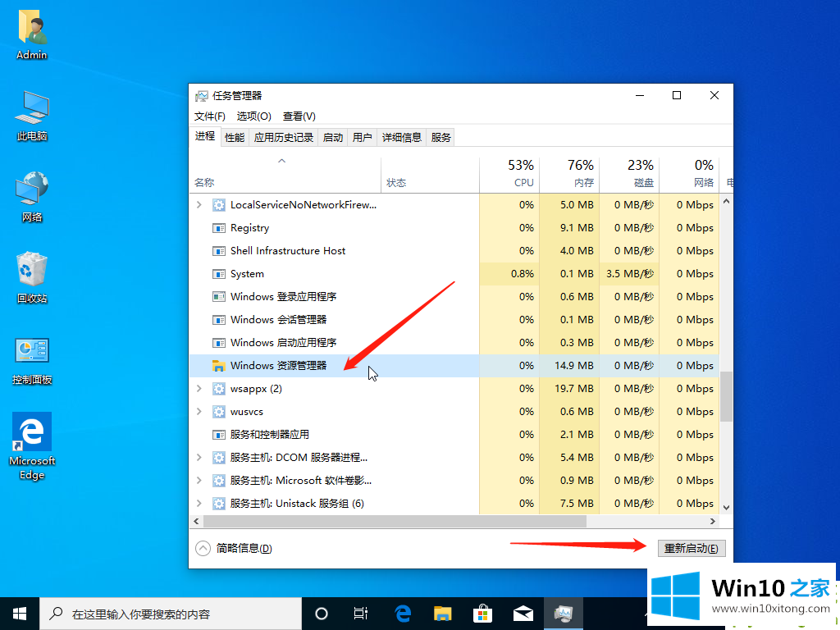Expand the wsappx (2) process group

click(x=199, y=388)
